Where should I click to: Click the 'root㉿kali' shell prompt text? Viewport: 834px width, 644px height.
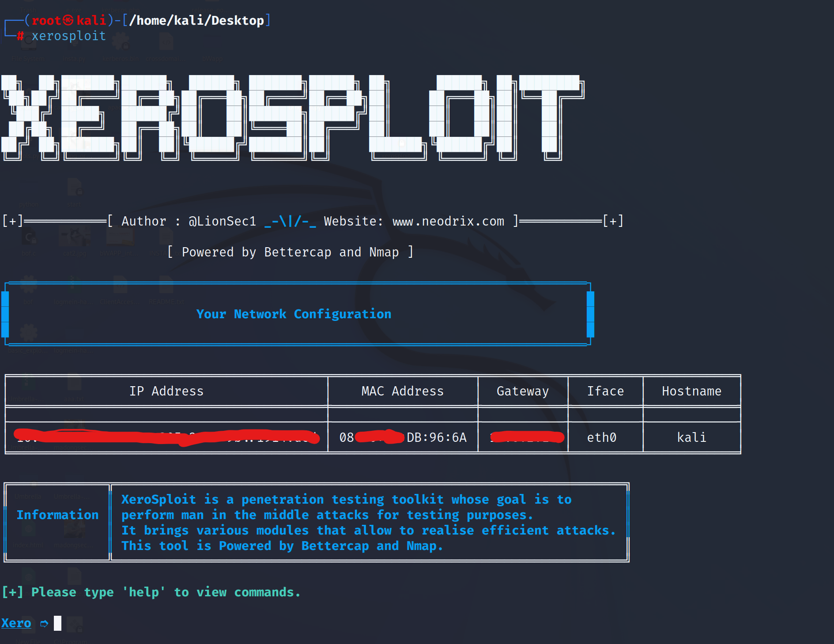pyautogui.click(x=69, y=20)
